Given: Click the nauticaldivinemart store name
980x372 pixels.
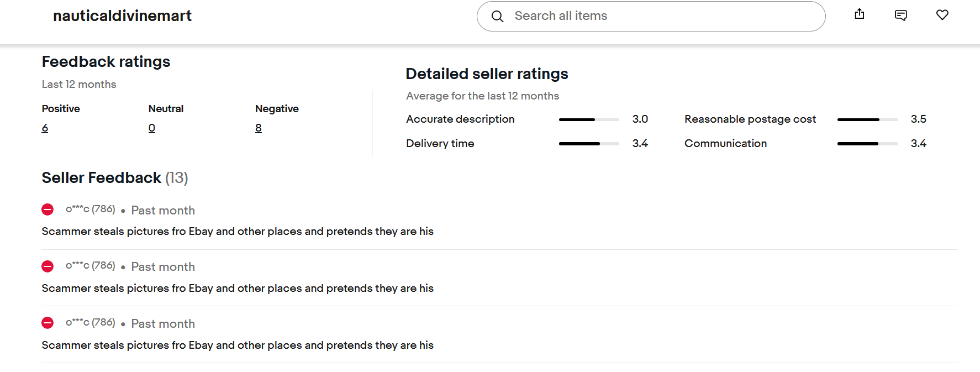Looking at the screenshot, I should pos(122,16).
